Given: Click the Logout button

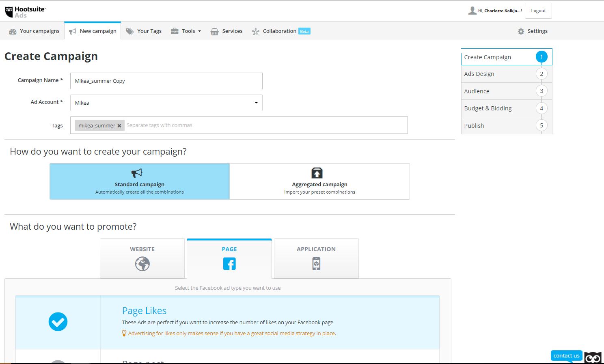Looking at the screenshot, I should pos(538,11).
